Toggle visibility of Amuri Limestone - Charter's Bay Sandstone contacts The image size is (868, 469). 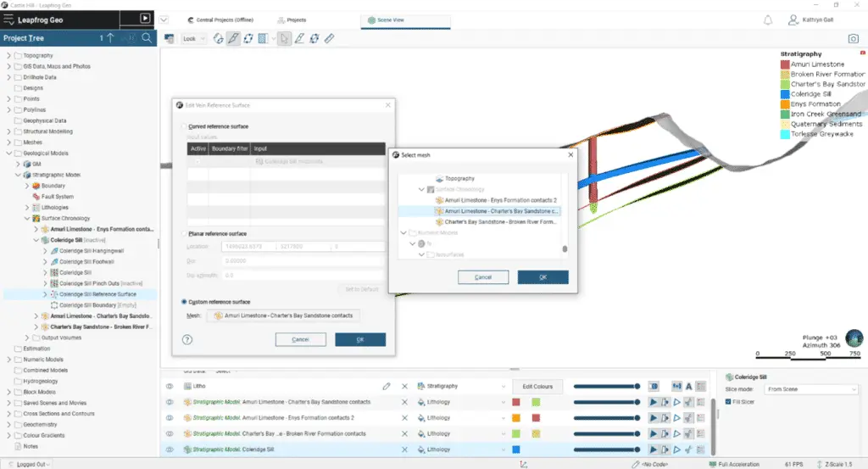170,402
